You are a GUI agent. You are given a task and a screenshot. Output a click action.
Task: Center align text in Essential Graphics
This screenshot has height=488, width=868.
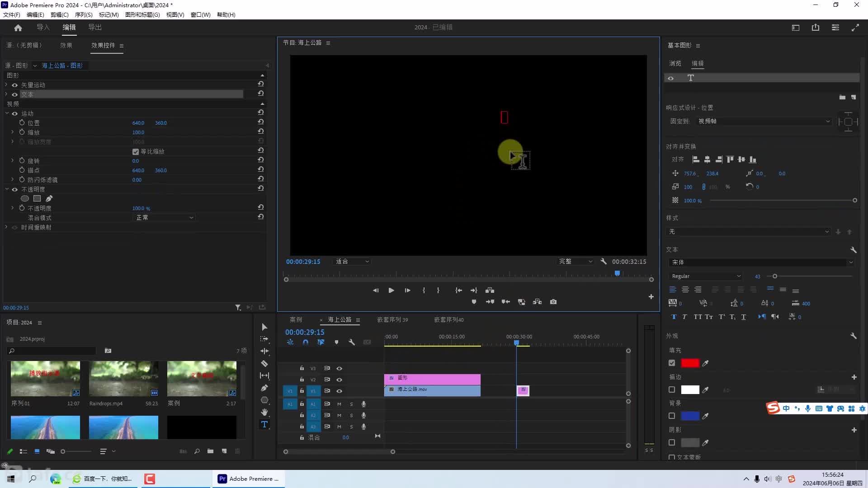[x=685, y=290]
